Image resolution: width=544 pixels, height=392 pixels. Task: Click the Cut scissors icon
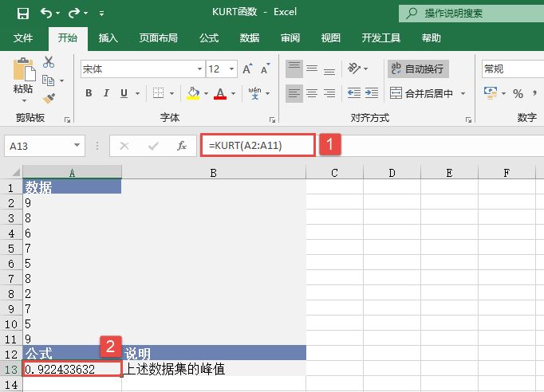tap(49, 62)
